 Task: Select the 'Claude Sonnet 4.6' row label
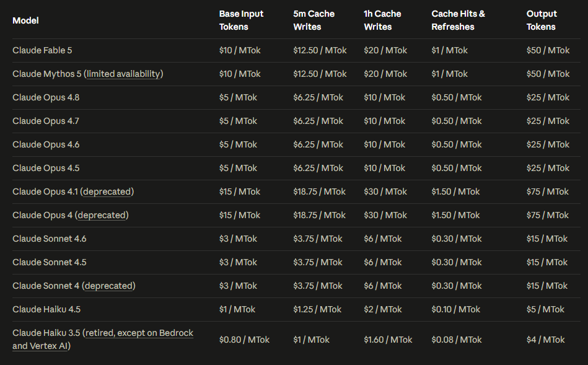tap(49, 239)
